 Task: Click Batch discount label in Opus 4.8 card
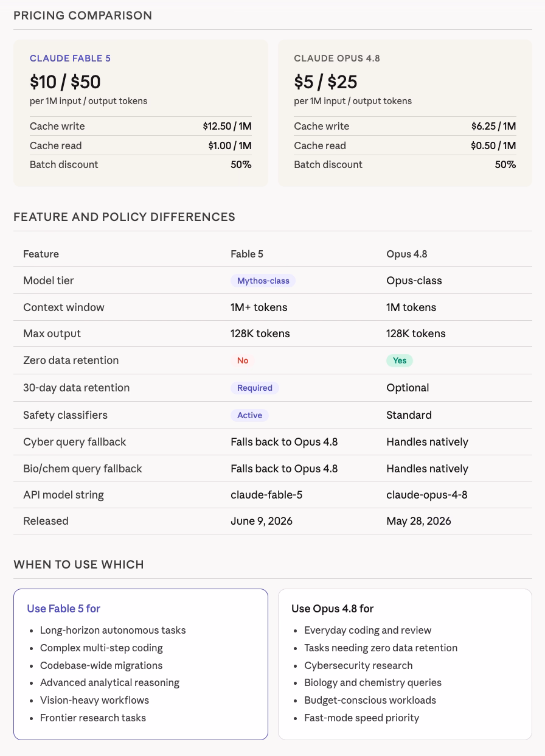pyautogui.click(x=328, y=164)
